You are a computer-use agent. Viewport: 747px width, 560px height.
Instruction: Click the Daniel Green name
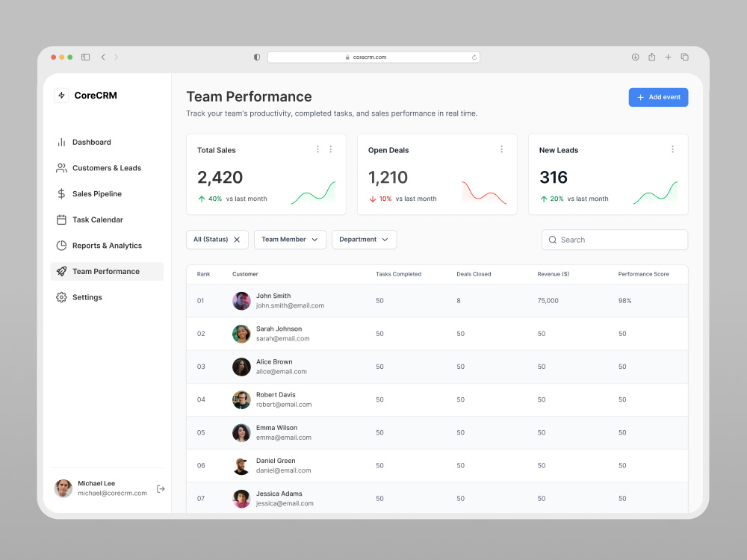[276, 461]
